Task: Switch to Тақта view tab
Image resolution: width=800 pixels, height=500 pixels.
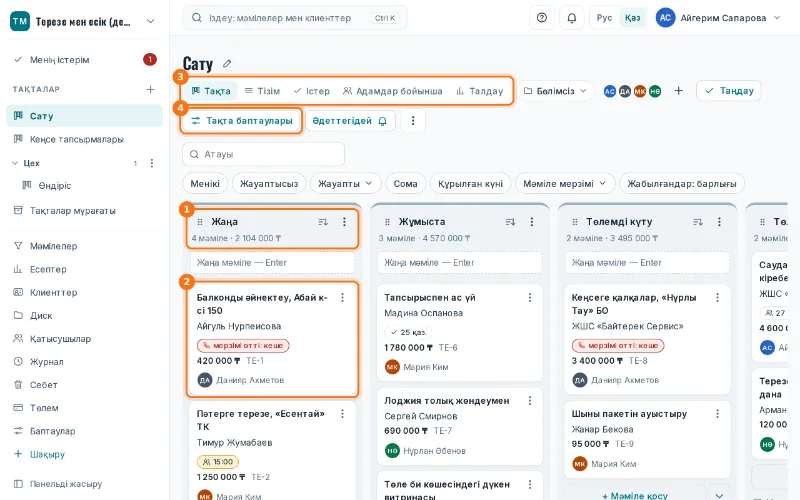Action: pos(211,91)
